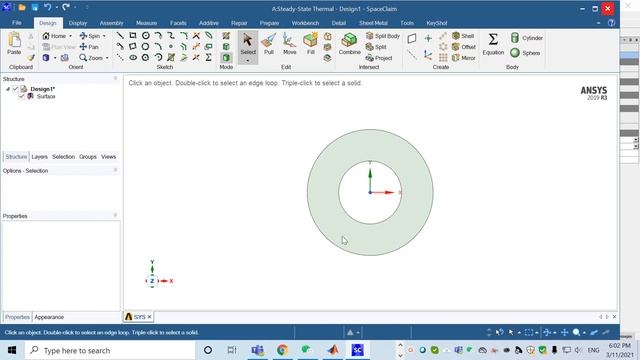Create a Cylinder body
Screen dimensions: 640x360
pos(527,38)
